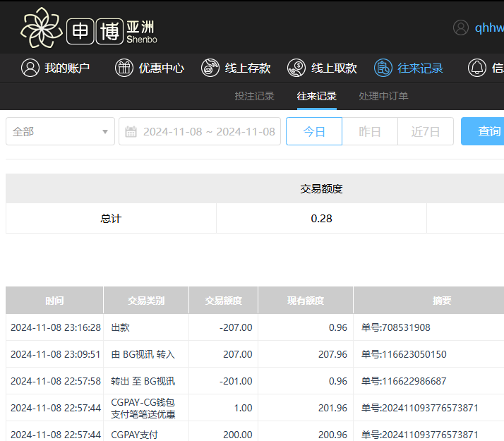
Task: Open the 往来记录 sub-tab
Action: pos(316,96)
